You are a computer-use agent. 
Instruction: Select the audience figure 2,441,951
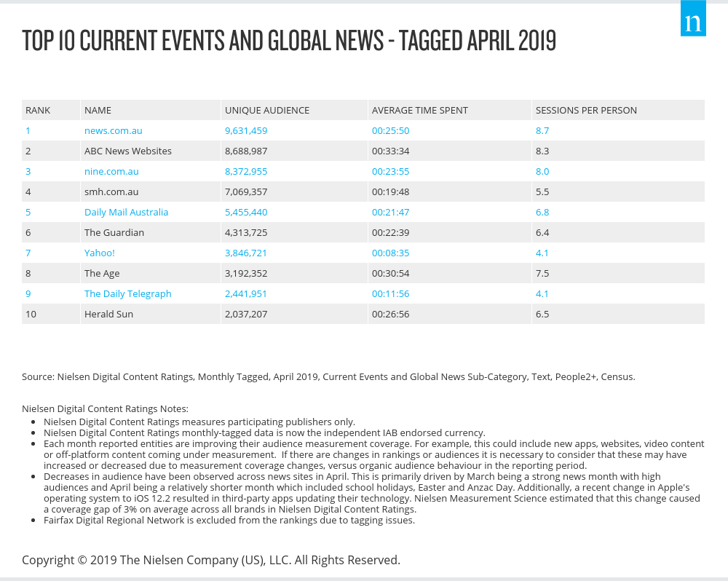[x=246, y=294]
